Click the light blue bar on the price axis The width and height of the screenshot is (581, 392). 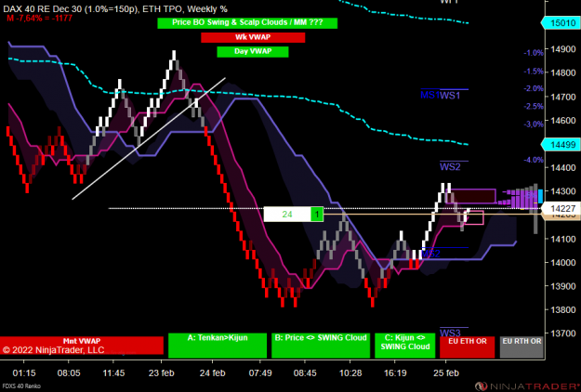pyautogui.click(x=540, y=196)
